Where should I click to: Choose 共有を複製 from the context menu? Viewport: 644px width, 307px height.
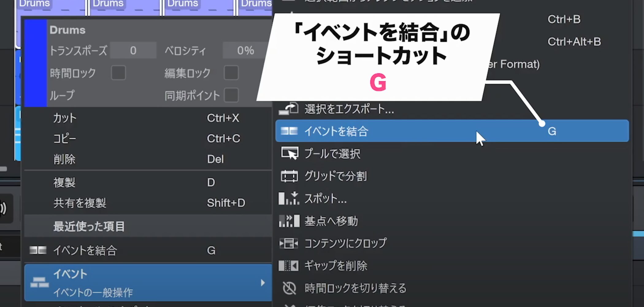pyautogui.click(x=80, y=203)
